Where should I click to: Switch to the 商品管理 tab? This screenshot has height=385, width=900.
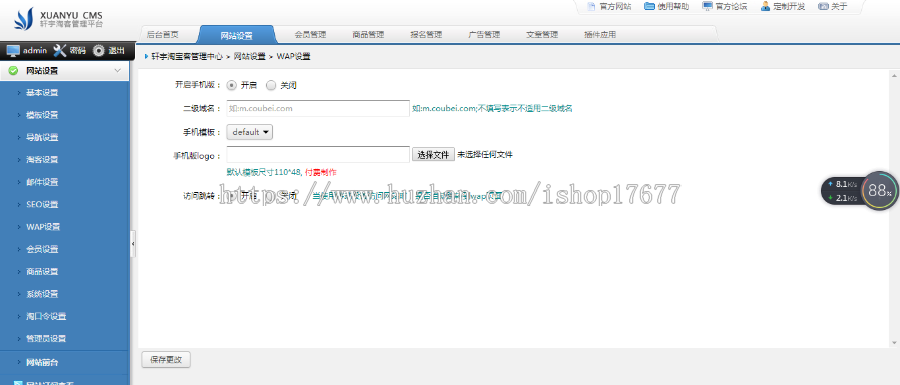[368, 34]
